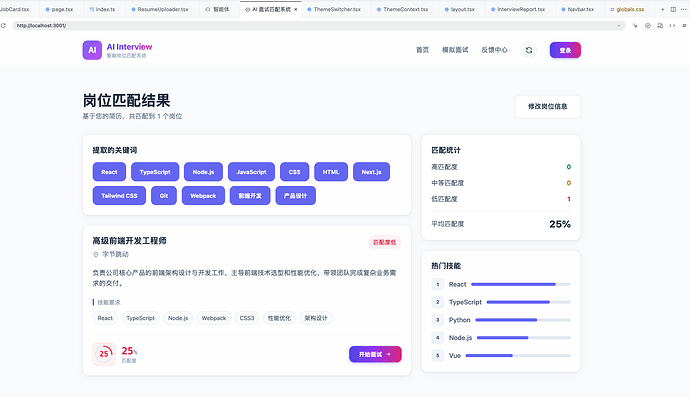
Task: Select the blue Webpack keyword chip
Action: (x=203, y=196)
